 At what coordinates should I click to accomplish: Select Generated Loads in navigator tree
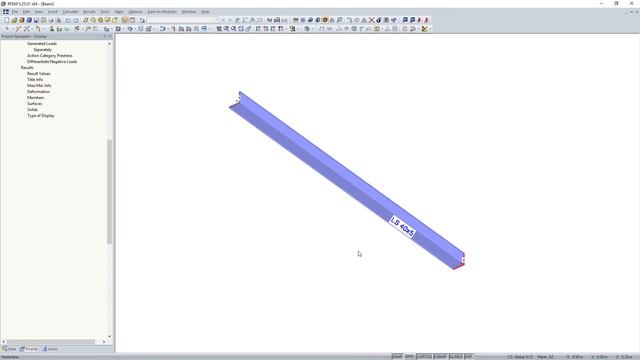pos(42,44)
